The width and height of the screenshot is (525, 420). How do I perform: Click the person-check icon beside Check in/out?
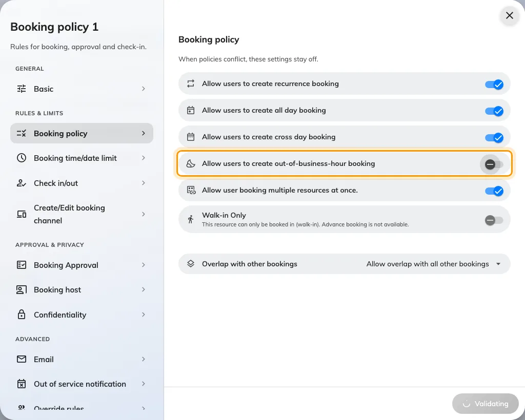tap(22, 183)
